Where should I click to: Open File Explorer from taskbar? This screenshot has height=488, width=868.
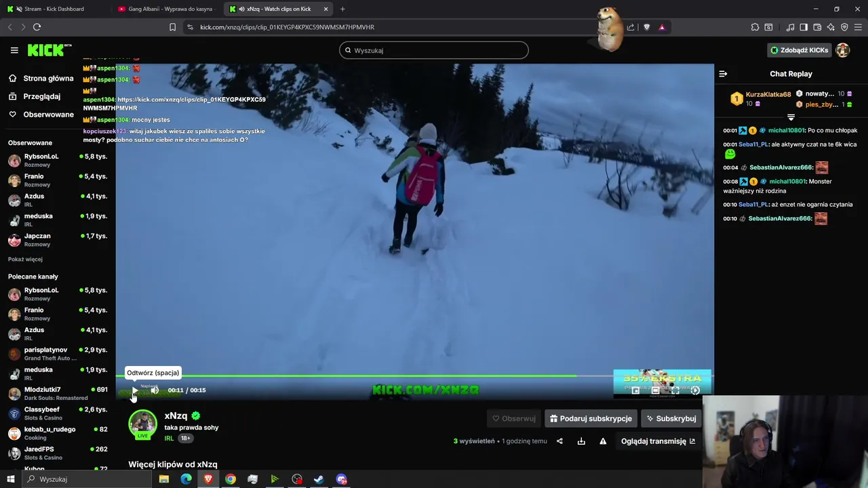pyautogui.click(x=164, y=479)
